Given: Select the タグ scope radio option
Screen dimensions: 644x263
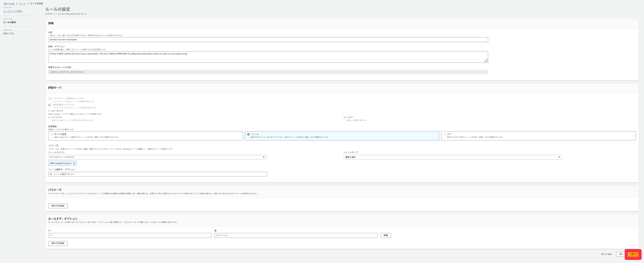Looking at the screenshot, I should click(x=445, y=134).
